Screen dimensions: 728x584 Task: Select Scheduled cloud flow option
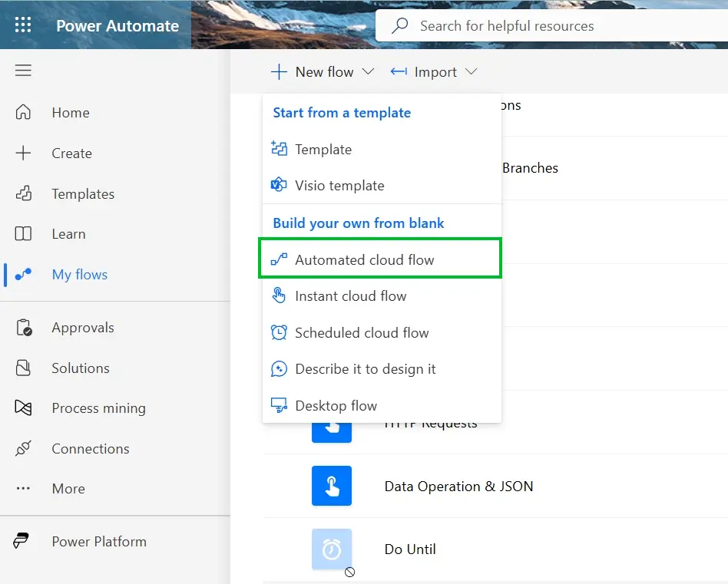[382, 332]
